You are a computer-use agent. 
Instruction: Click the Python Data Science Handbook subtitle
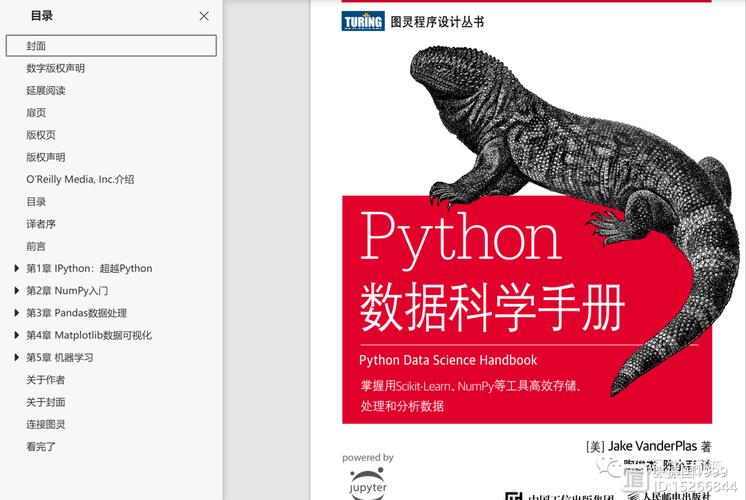tap(448, 360)
